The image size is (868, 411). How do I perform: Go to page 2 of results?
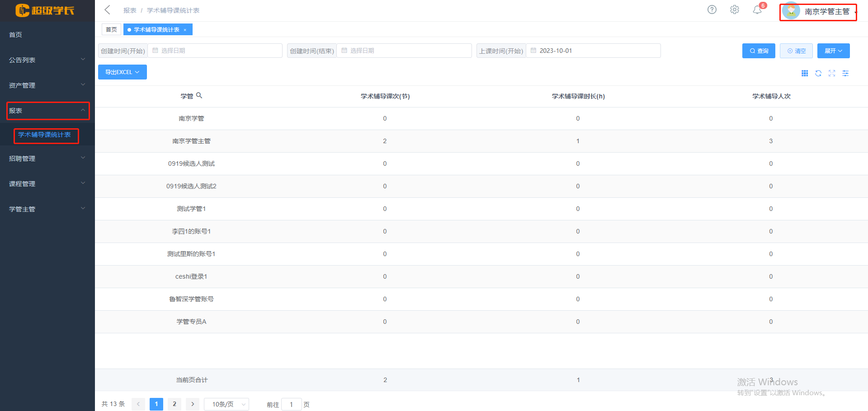[174, 404]
